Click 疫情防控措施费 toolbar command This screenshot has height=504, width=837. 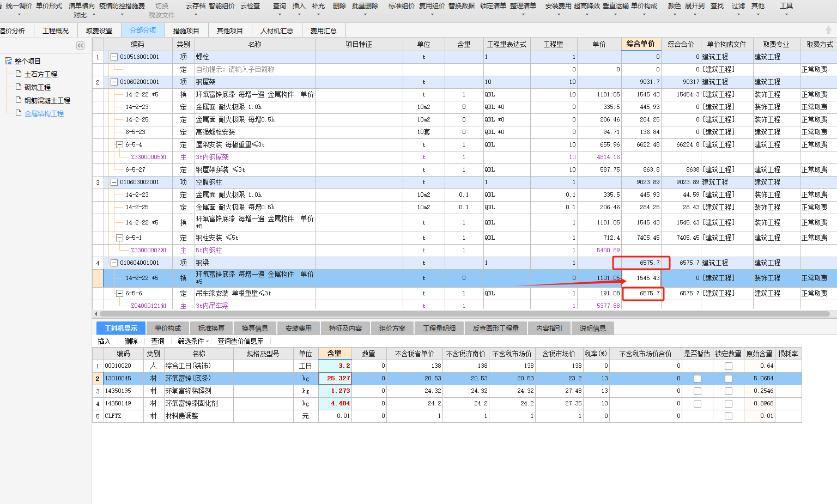pyautogui.click(x=122, y=6)
